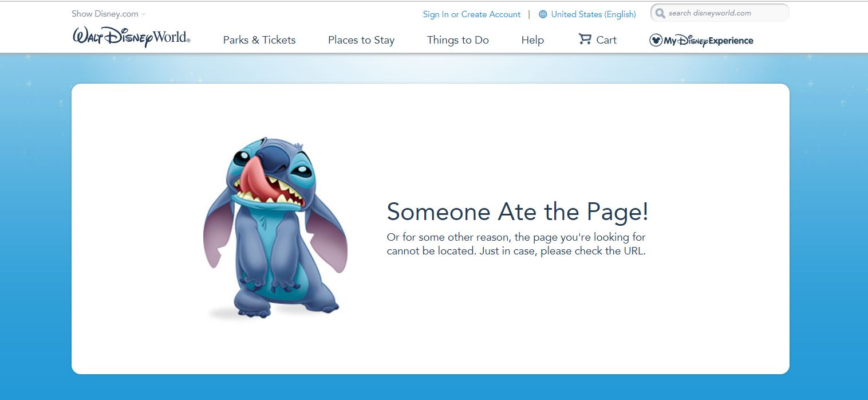
Task: Select Things to Do in navigation
Action: (x=457, y=40)
